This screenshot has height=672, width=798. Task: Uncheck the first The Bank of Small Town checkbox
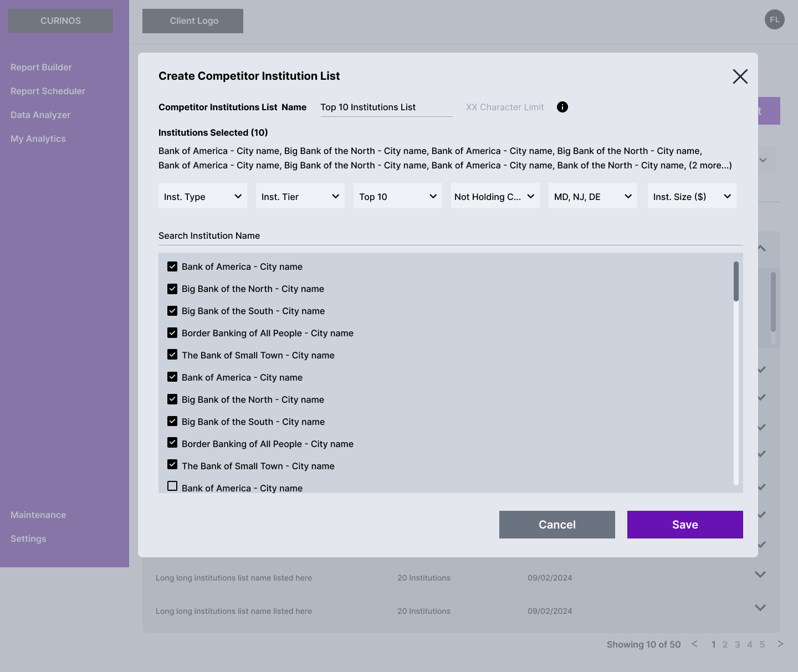click(172, 354)
